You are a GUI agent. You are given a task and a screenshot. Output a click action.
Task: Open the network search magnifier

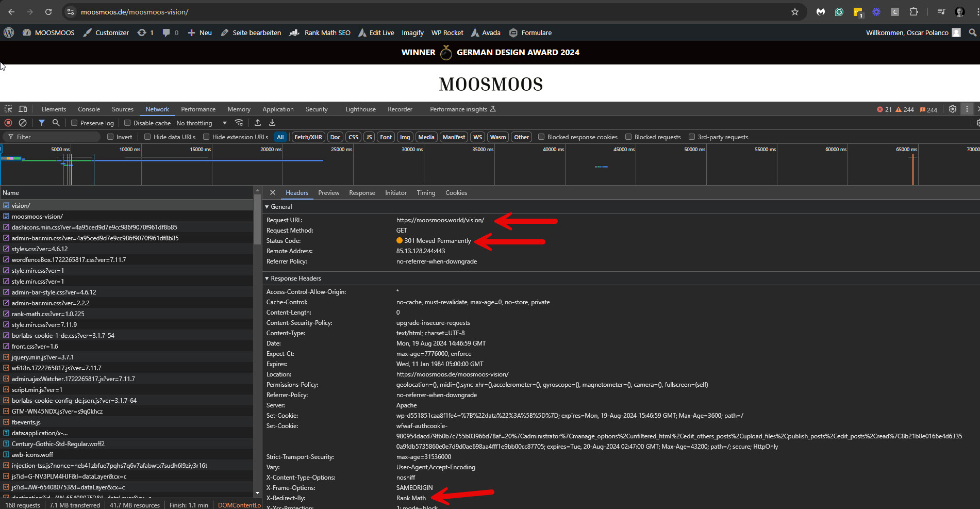56,123
